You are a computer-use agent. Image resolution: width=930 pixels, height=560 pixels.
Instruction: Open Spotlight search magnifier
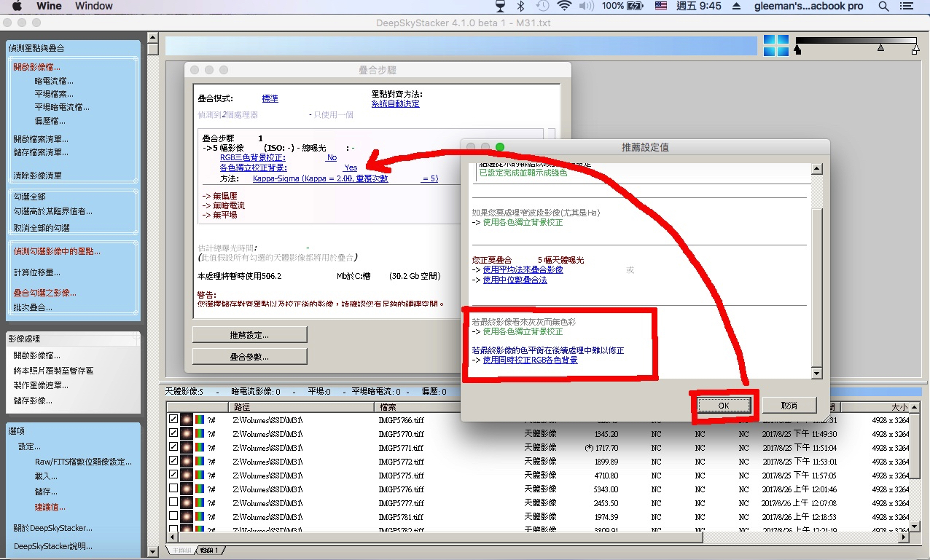(x=884, y=6)
